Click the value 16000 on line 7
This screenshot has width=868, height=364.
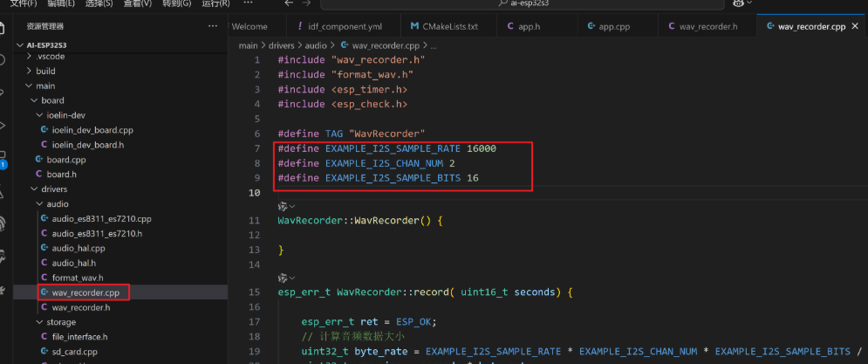pyautogui.click(x=482, y=148)
